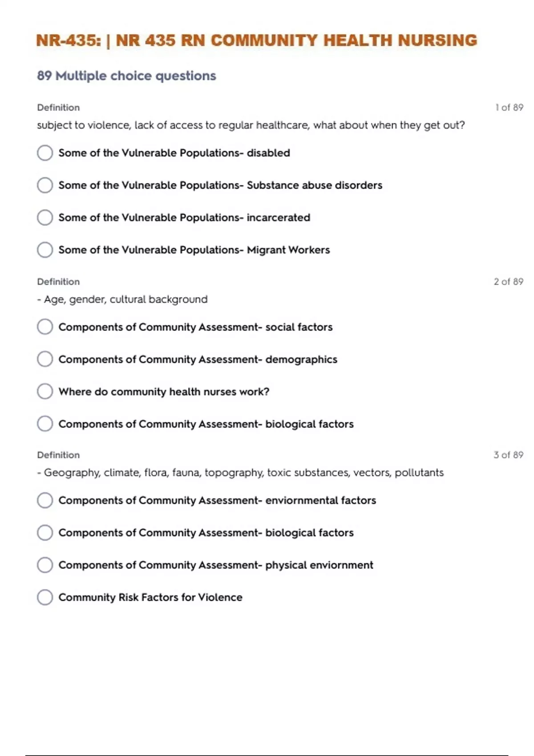This screenshot has width=534, height=756.
Task: Click the '1 of 89' question counter
Action: pos(509,108)
